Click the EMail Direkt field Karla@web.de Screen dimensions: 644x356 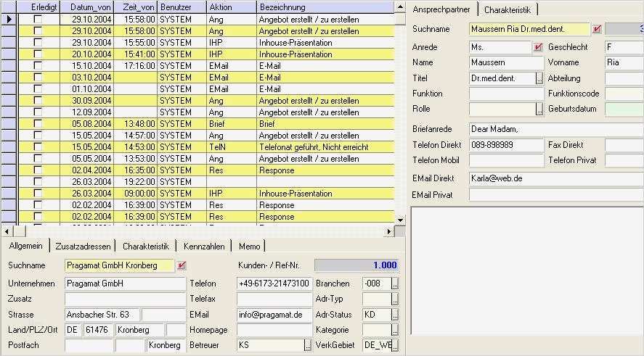(556, 178)
